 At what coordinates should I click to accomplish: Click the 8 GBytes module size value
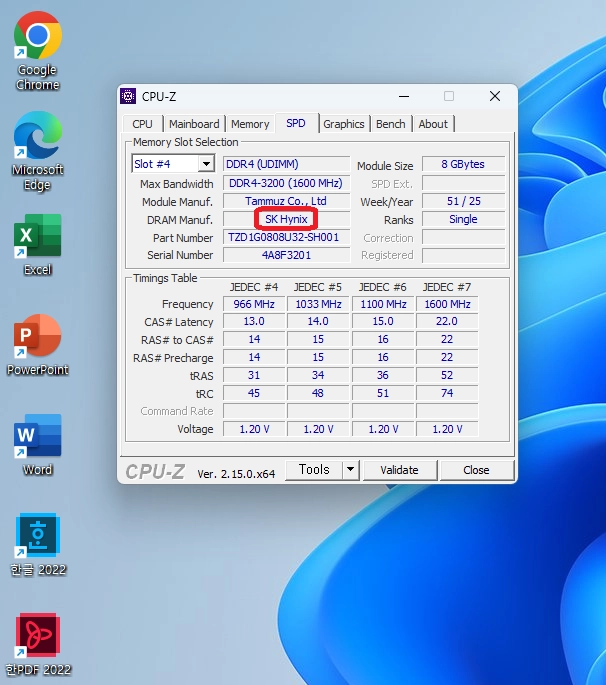[463, 164]
